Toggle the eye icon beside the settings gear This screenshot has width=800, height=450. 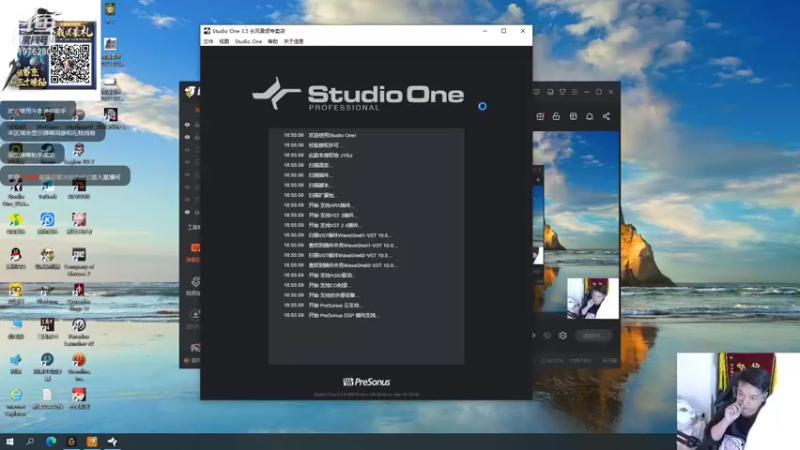(x=547, y=336)
